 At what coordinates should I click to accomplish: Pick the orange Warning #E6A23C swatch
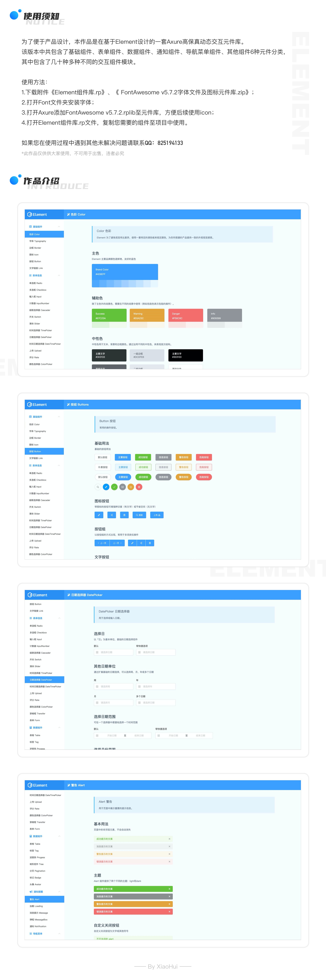tap(147, 316)
